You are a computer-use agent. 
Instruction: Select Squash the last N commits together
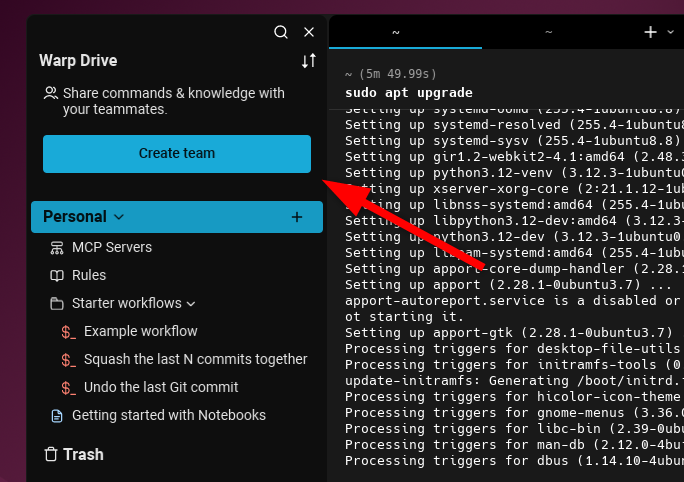pos(195,359)
